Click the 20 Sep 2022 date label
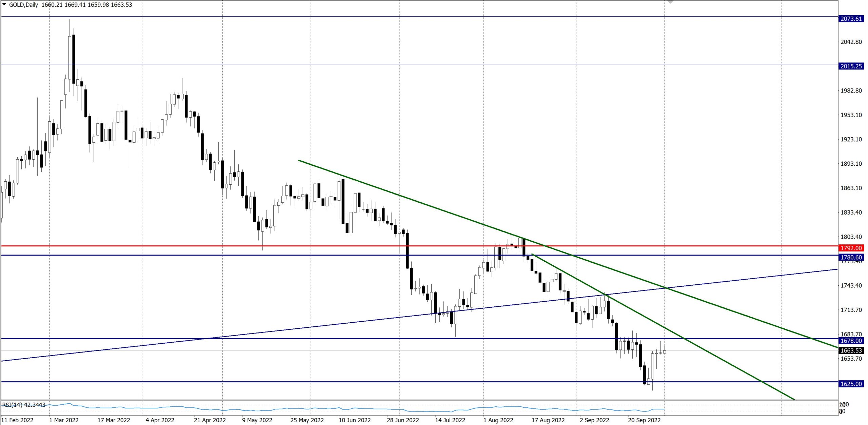This screenshot has width=868, height=425. pyautogui.click(x=644, y=420)
